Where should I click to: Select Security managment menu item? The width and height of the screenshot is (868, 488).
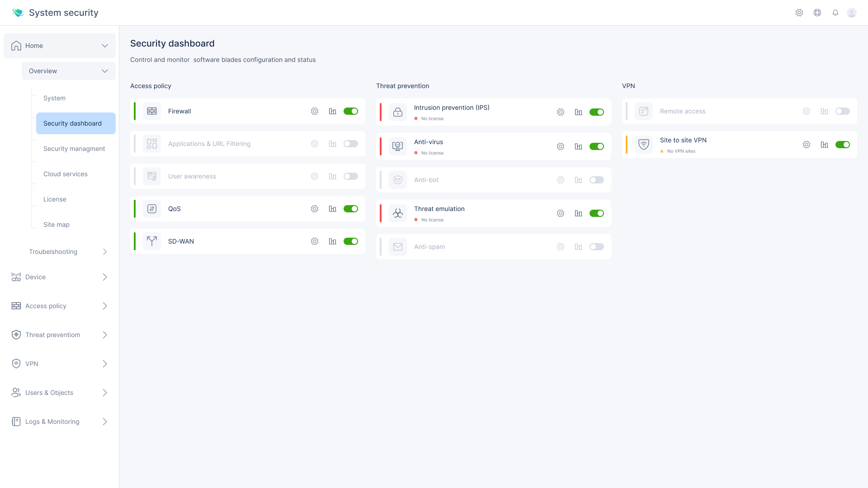[x=74, y=149]
